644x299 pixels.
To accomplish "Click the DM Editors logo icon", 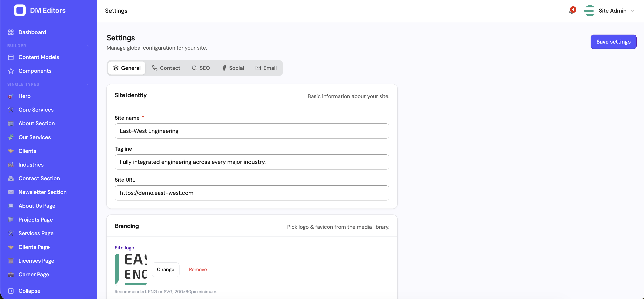I will pos(20,11).
